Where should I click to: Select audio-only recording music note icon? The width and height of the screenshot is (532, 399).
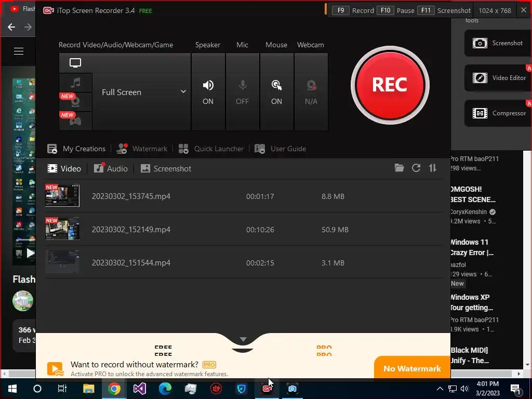pos(75,83)
